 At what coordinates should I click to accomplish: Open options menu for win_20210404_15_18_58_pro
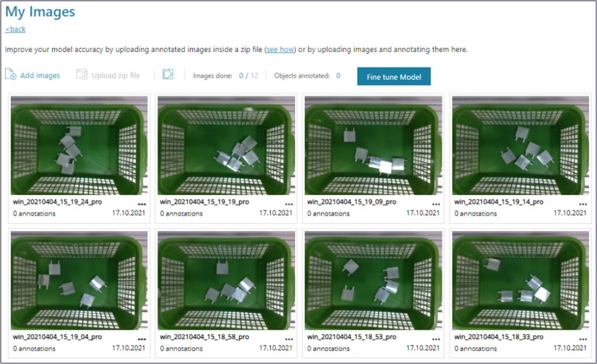point(289,340)
